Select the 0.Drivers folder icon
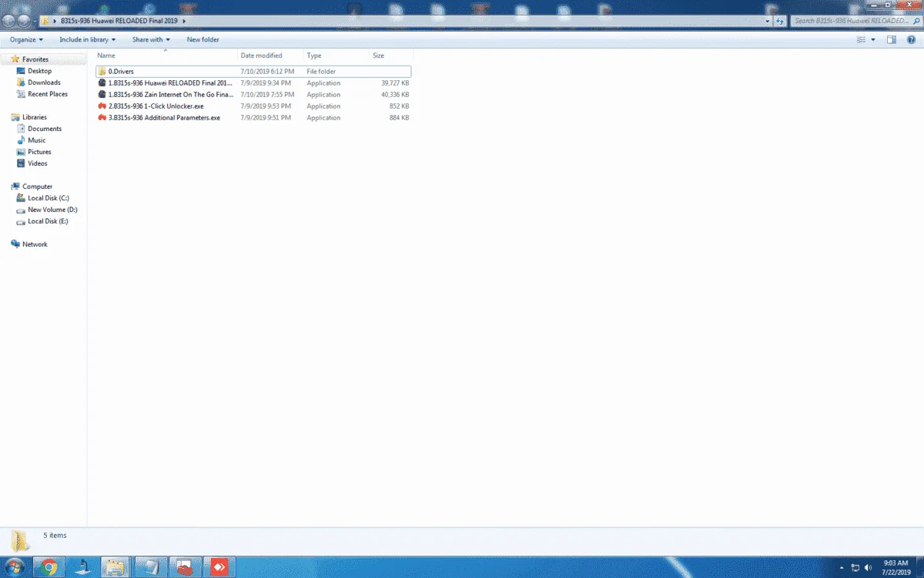Viewport: 924px width, 578px height. coord(102,71)
